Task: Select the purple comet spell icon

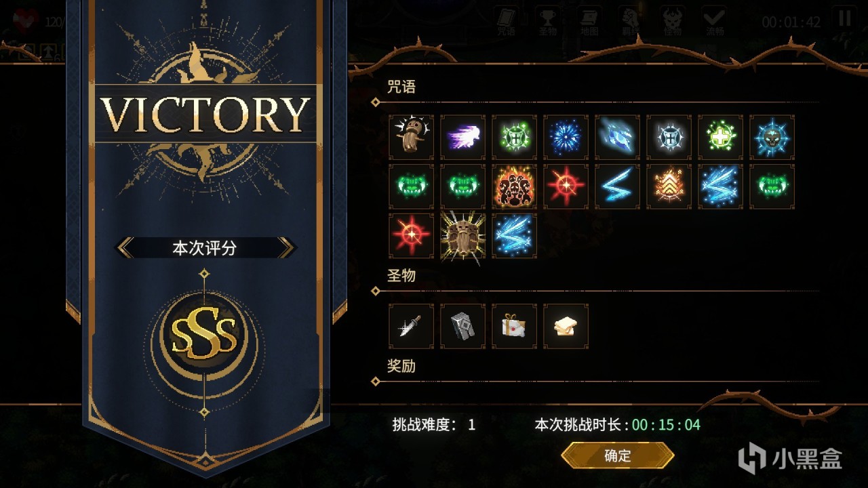Action: (x=463, y=138)
